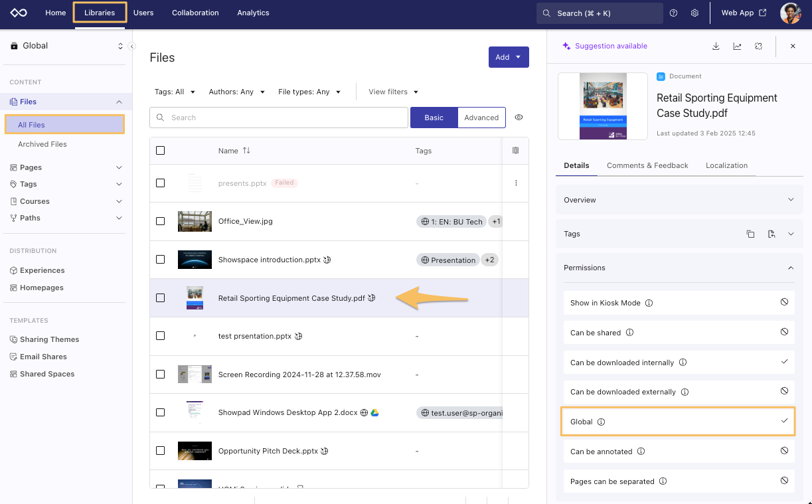Switch to Comments & Feedback tab
The width and height of the screenshot is (812, 504).
point(647,165)
